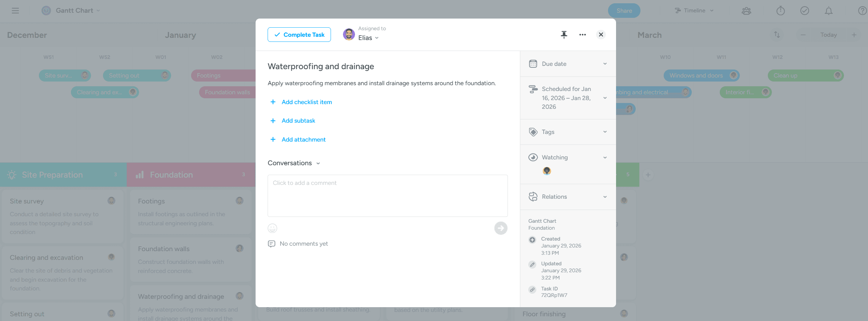
Task: Pin the task using the pushpin icon
Action: (x=564, y=35)
